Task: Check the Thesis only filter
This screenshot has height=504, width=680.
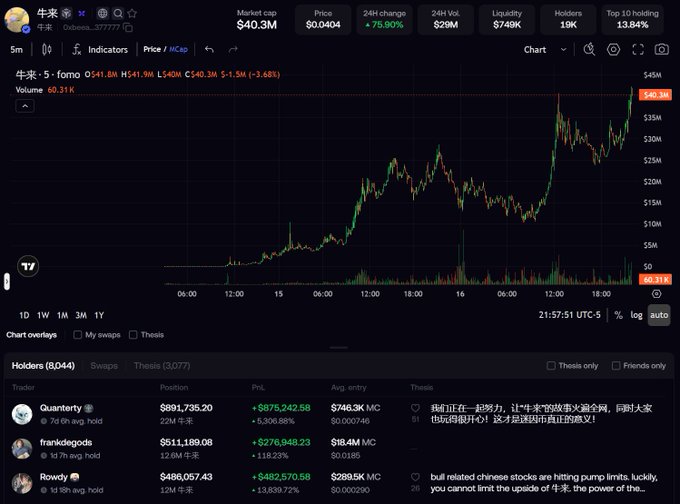Action: tap(551, 366)
